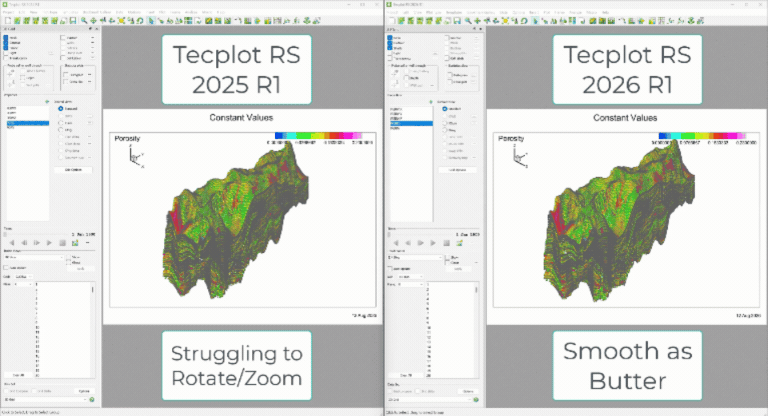Stop animation in 2025 R1 window
Screen dimensions: 768x416
(x=62, y=243)
